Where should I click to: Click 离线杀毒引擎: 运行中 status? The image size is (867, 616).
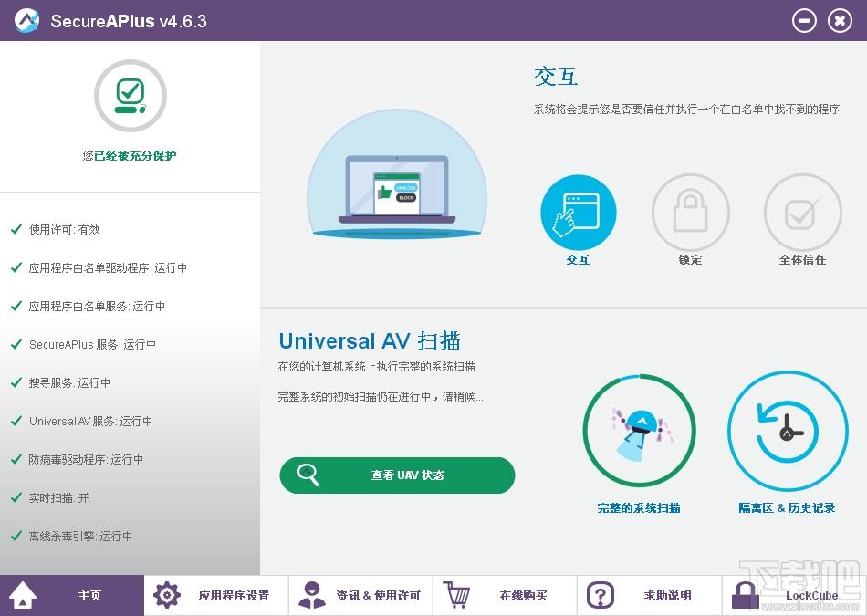click(71, 537)
